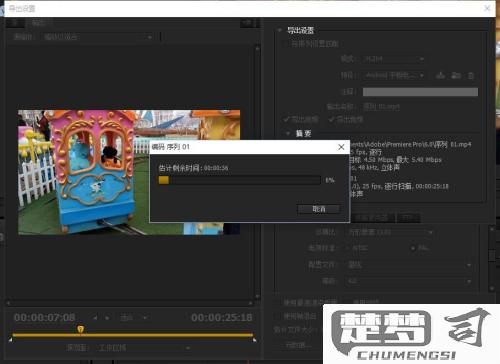Close the 编码 序列 01 progress dialog
This screenshot has width=500, height=364.
341,147
